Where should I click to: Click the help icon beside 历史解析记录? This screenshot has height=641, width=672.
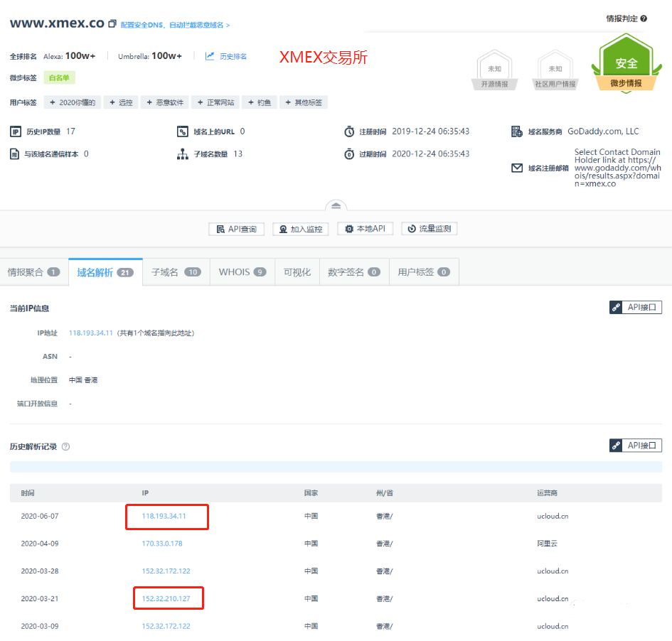[66, 447]
